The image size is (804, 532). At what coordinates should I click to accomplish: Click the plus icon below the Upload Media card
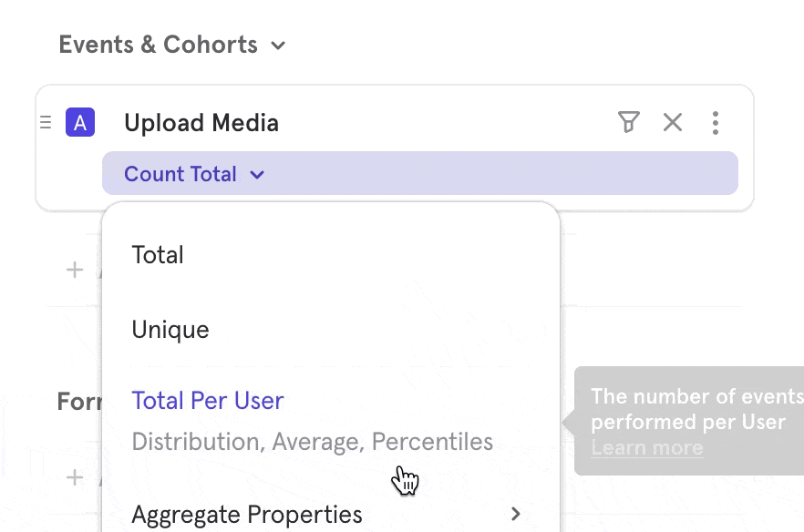click(x=75, y=270)
